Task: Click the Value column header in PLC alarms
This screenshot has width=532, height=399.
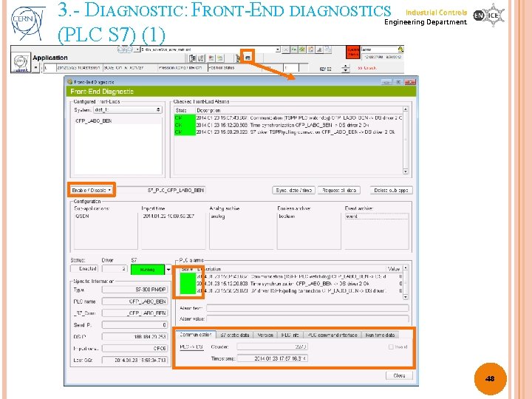Action: pos(394,269)
